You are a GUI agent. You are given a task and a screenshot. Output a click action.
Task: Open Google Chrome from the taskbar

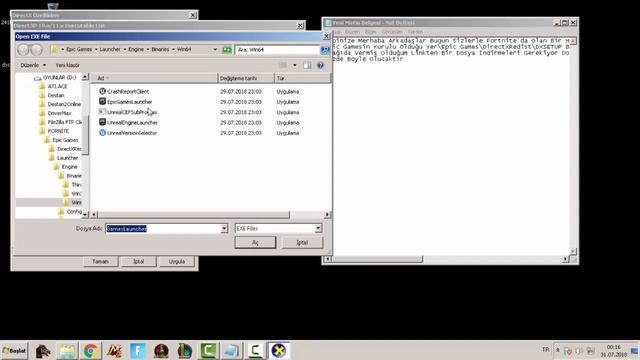pos(90,351)
